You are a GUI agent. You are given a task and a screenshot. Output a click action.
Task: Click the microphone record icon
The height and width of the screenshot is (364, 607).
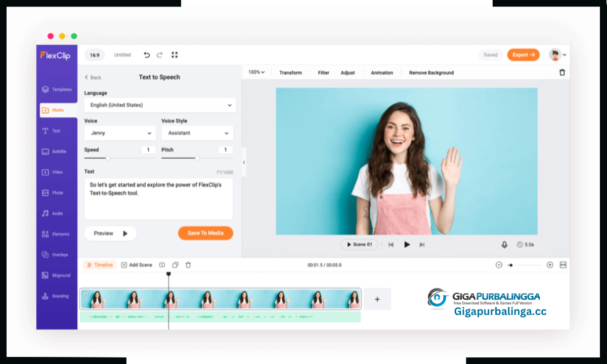tap(504, 245)
